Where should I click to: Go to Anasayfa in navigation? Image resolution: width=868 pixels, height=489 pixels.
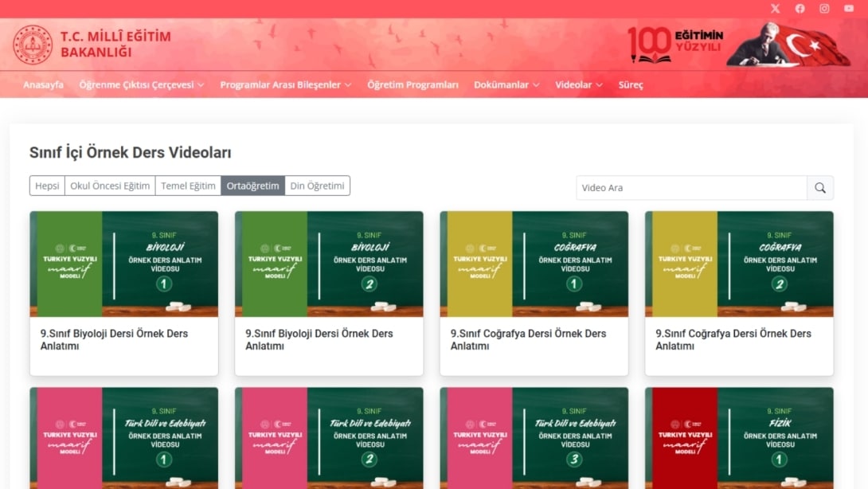pyautogui.click(x=43, y=84)
